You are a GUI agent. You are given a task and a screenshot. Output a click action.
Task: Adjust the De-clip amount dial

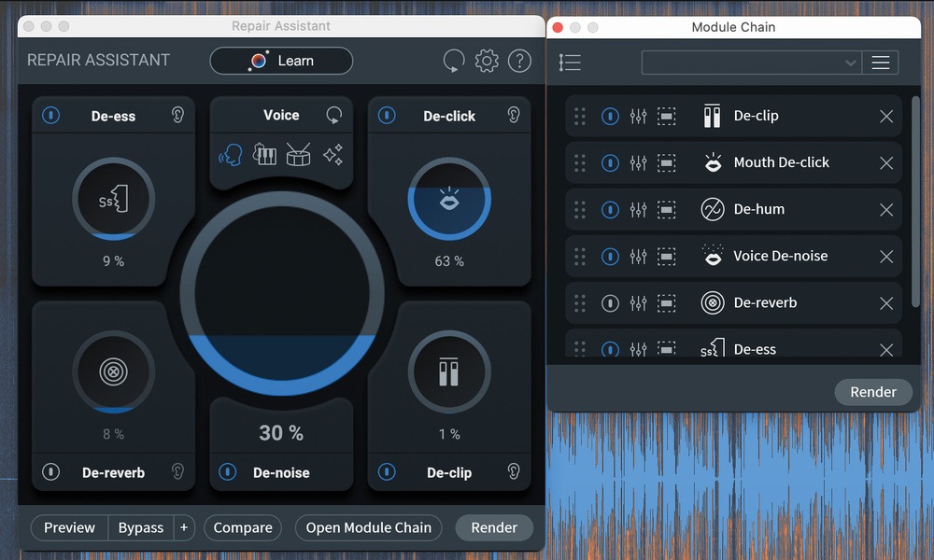coord(449,372)
